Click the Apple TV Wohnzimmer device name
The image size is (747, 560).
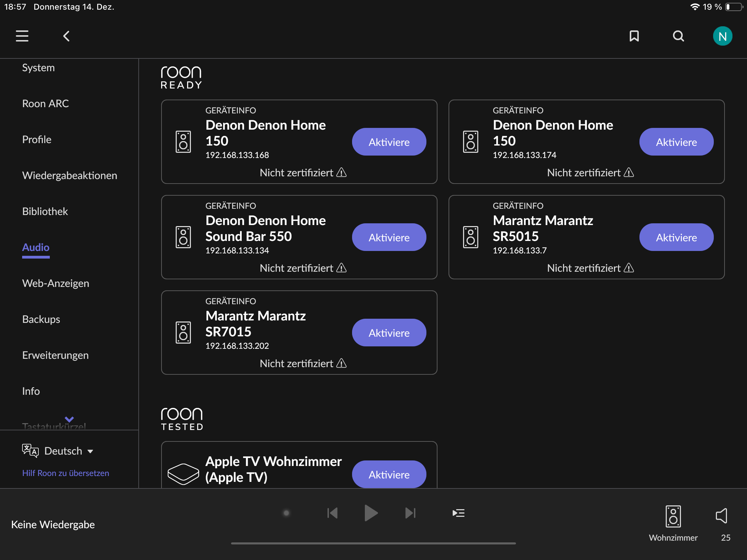(273, 469)
